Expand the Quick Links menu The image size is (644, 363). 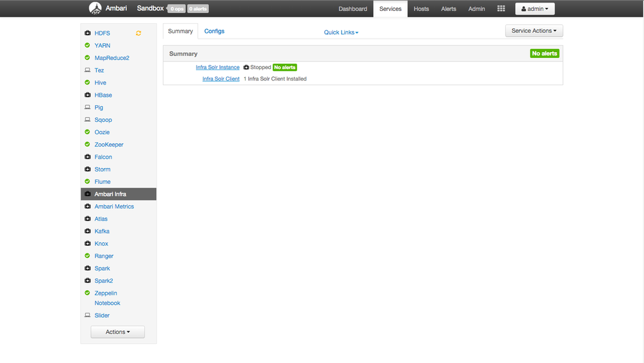(x=341, y=32)
